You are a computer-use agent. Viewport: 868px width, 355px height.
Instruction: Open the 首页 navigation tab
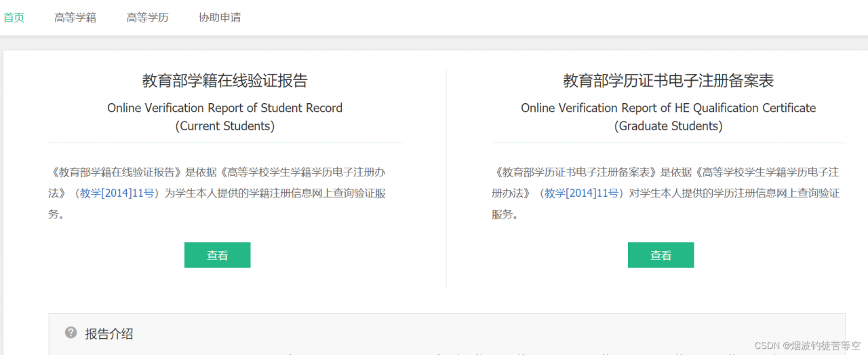[14, 18]
